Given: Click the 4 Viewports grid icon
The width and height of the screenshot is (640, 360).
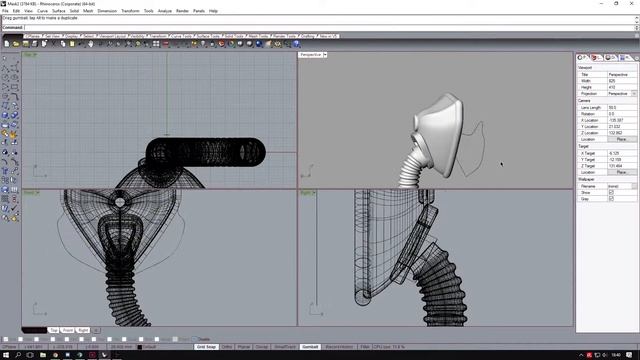Looking at the screenshot, I should pos(156,44).
